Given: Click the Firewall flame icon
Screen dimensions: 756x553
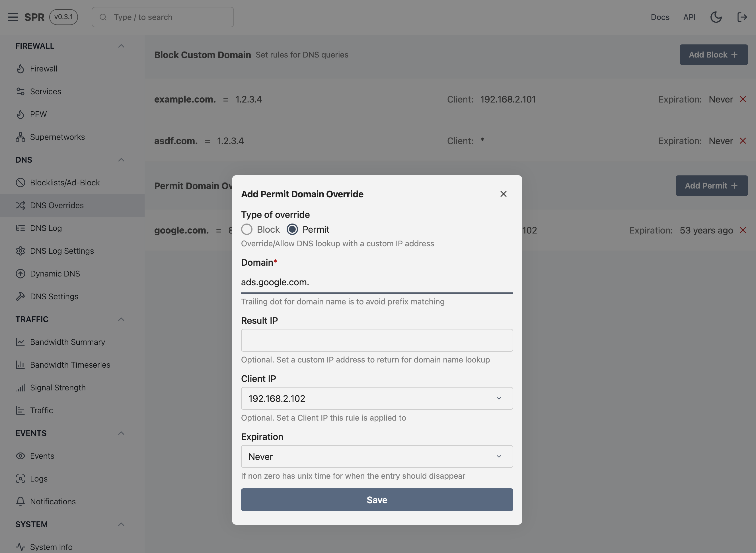Looking at the screenshot, I should [x=20, y=69].
